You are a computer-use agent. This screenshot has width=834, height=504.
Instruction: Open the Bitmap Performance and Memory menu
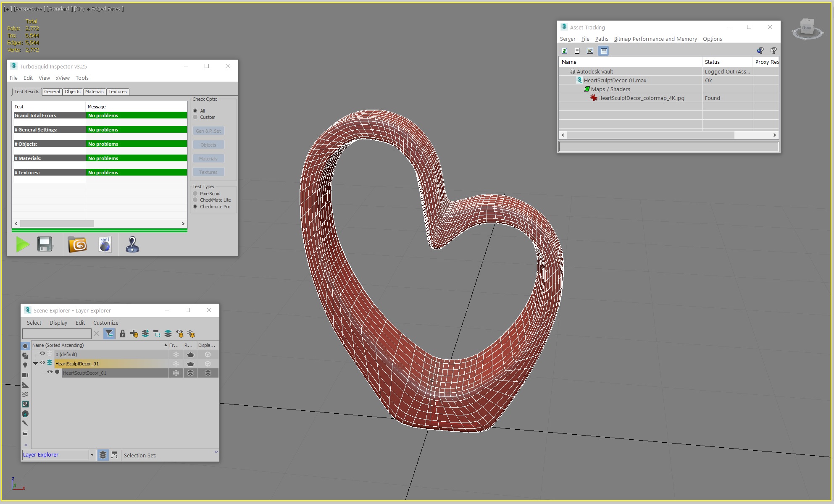(655, 39)
